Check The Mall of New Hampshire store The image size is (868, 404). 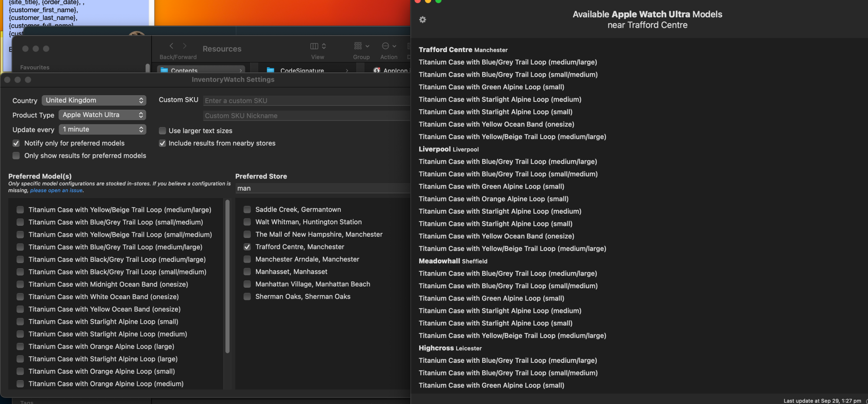(247, 235)
